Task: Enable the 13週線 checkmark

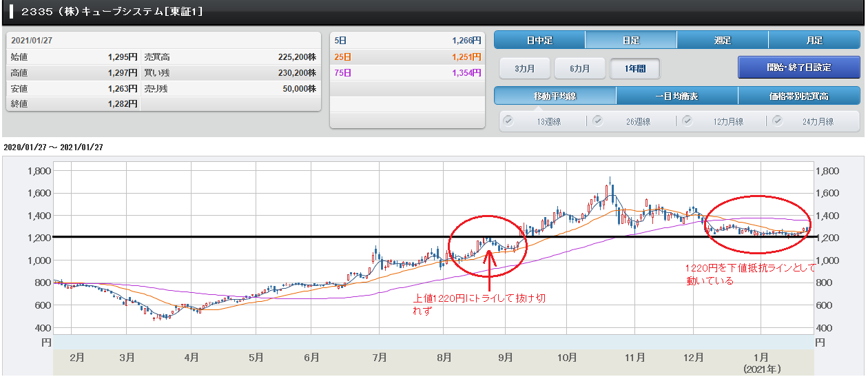Action: (x=508, y=121)
